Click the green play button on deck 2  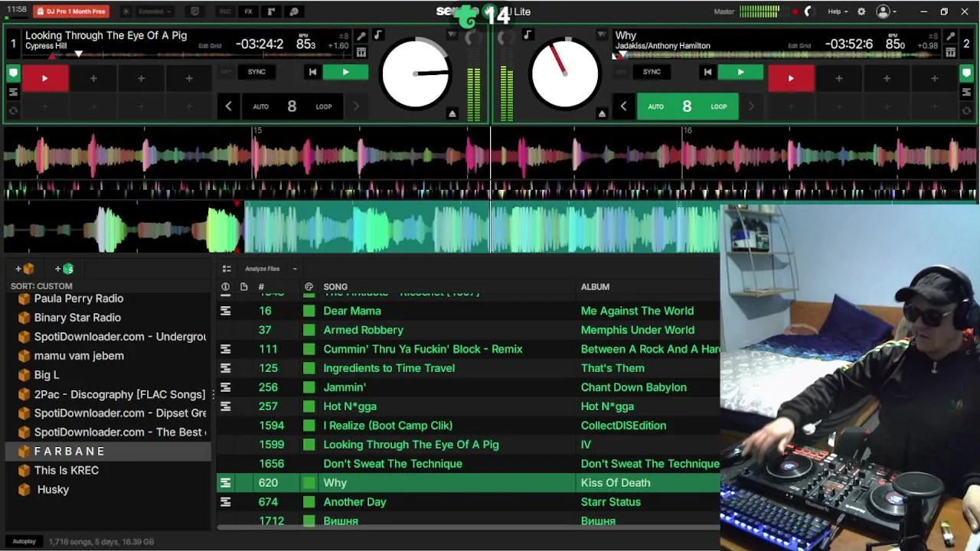click(740, 72)
